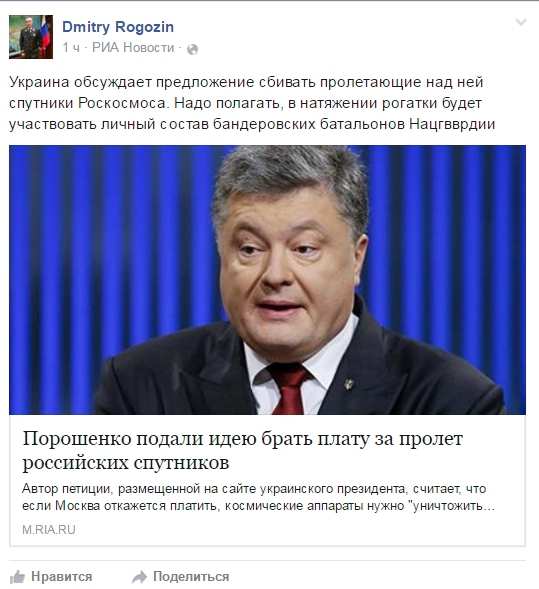The height and width of the screenshot is (589, 539).
Task: Open the M.RIA.RU domain link
Action: pos(49,530)
